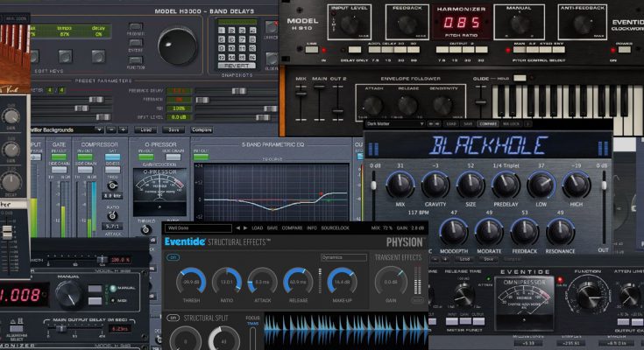Image resolution: width=644 pixels, height=350 pixels.
Task: Toggle the Structural Split On switch
Action: coord(173,317)
